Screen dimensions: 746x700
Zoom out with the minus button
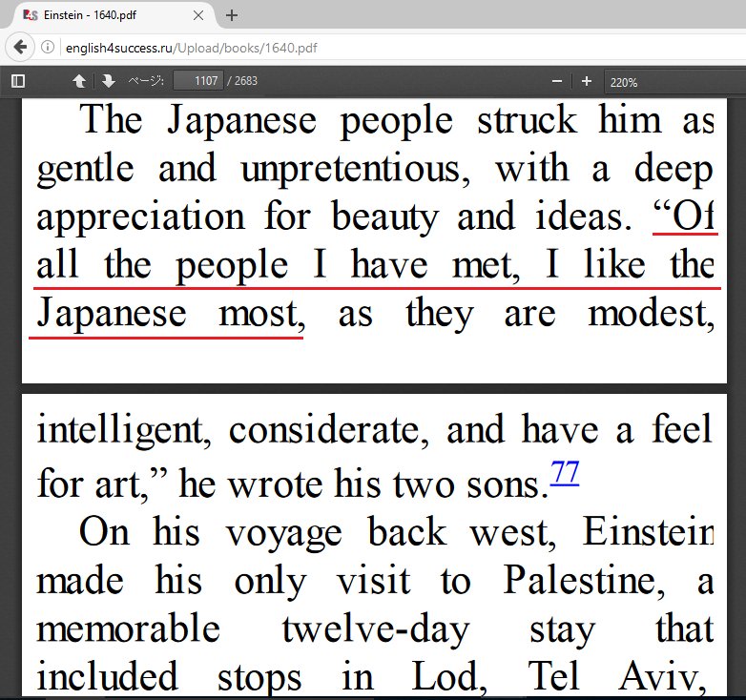(557, 81)
